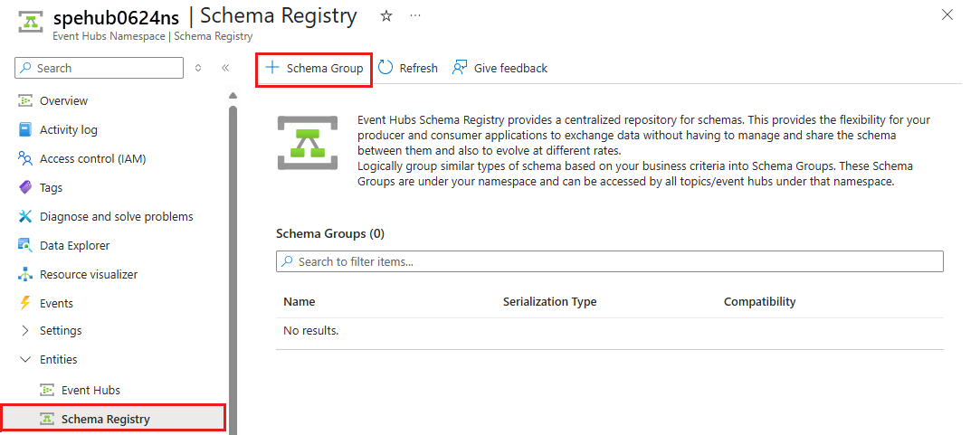980x435 pixels.
Task: Click the spehub0624ns namespace title
Action: click(116, 18)
